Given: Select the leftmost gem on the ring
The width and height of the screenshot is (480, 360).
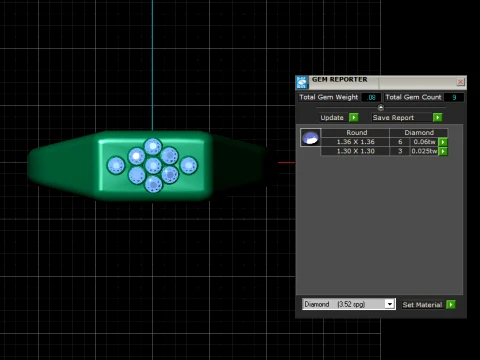Looking at the screenshot, I should pos(116,165).
